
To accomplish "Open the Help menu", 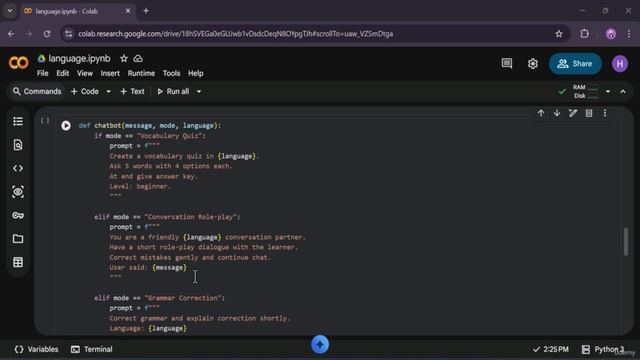I will (x=196, y=73).
